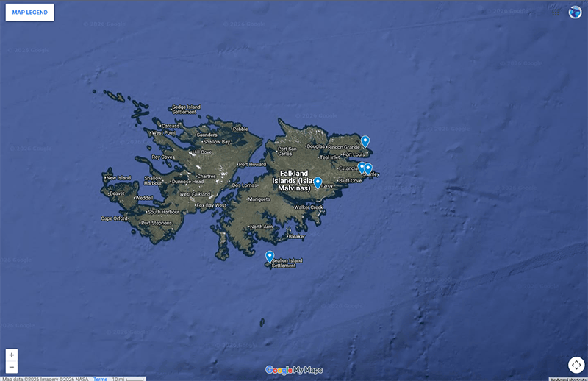Select the pin northeast of Rincon Grande
This screenshot has height=381, width=588.
(365, 140)
